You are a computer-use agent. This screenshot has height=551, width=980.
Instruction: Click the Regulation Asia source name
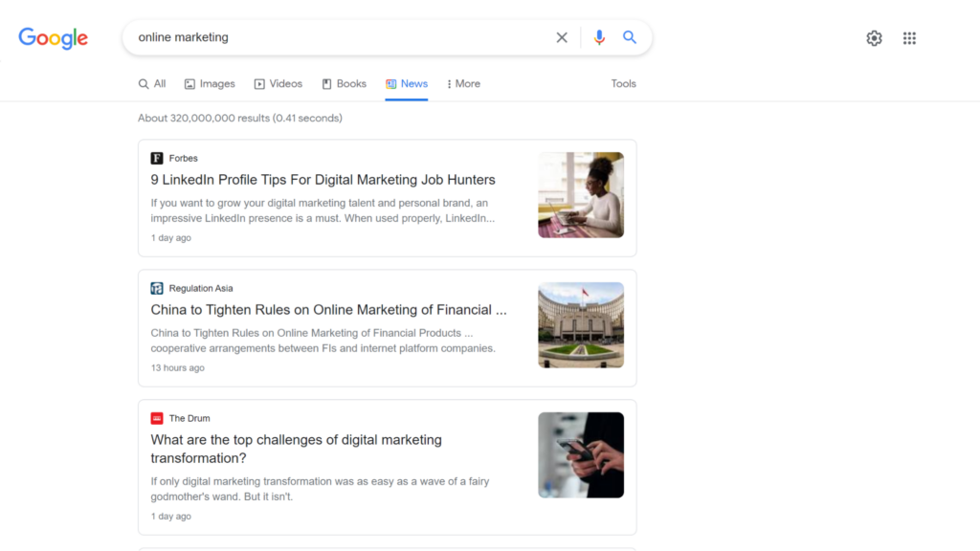tap(201, 288)
